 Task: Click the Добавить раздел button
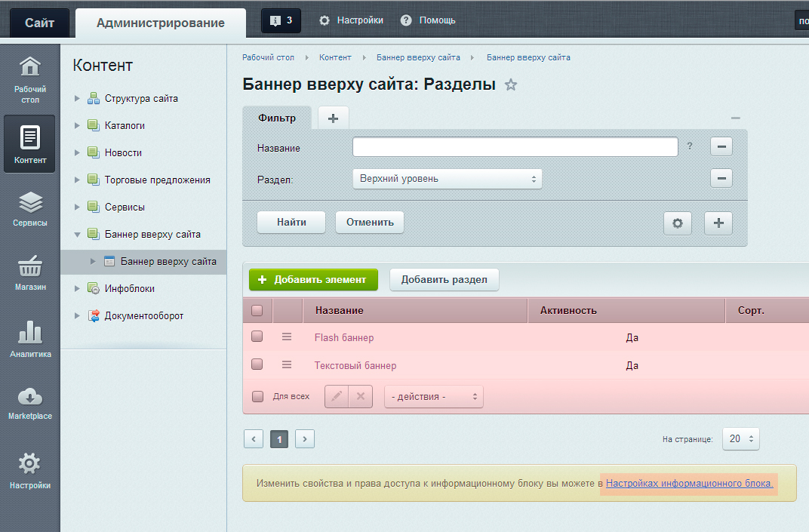(x=444, y=280)
